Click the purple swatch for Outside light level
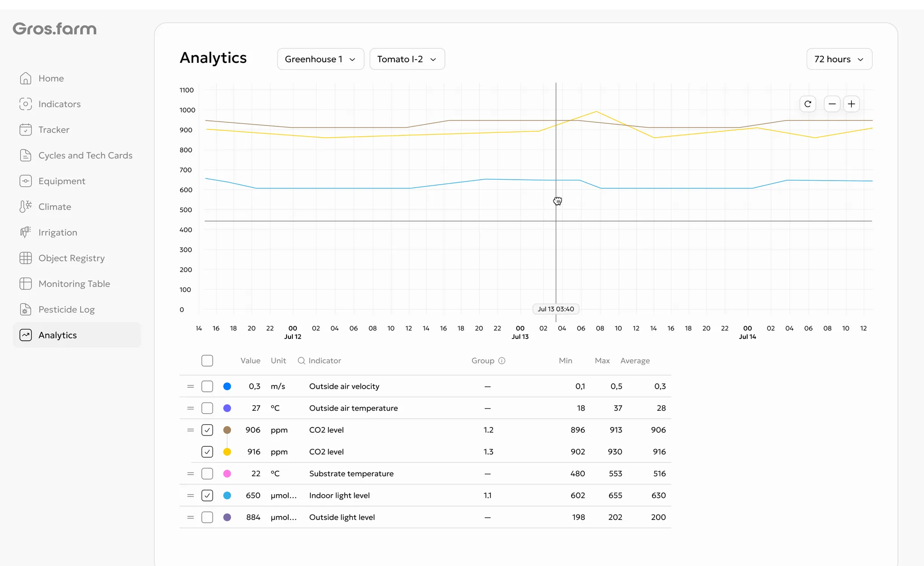The width and height of the screenshot is (924, 566). [227, 517]
